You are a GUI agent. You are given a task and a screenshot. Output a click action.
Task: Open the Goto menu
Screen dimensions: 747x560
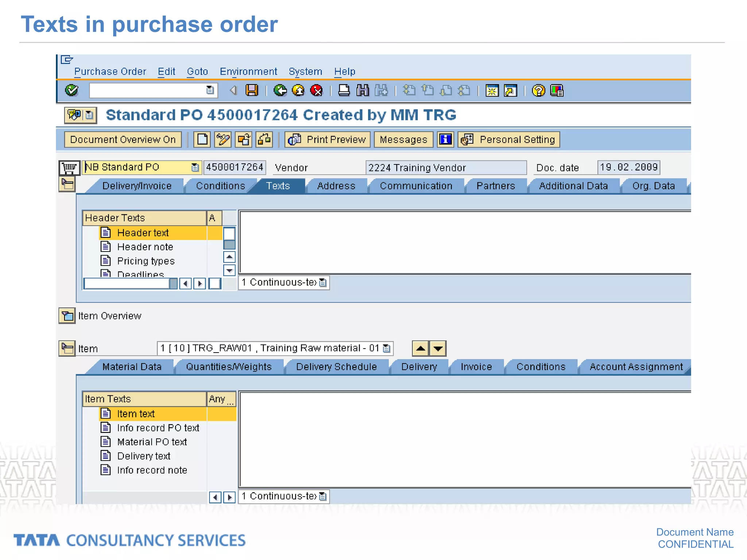(197, 71)
